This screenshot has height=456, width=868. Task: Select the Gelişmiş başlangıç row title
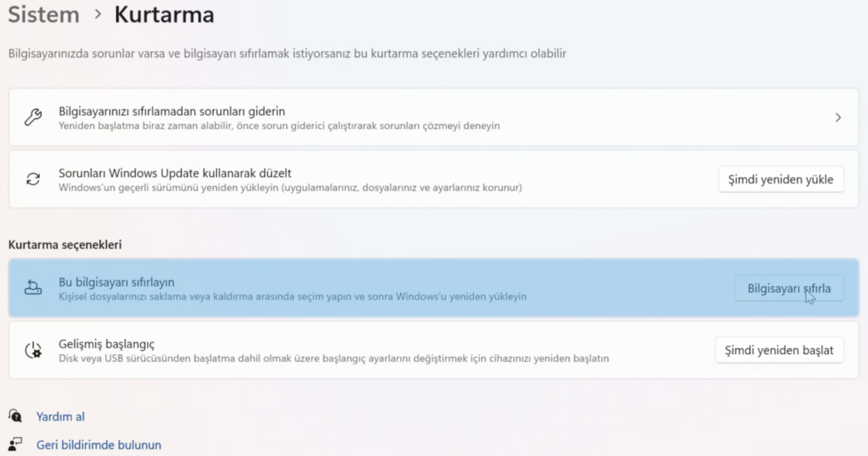106,344
